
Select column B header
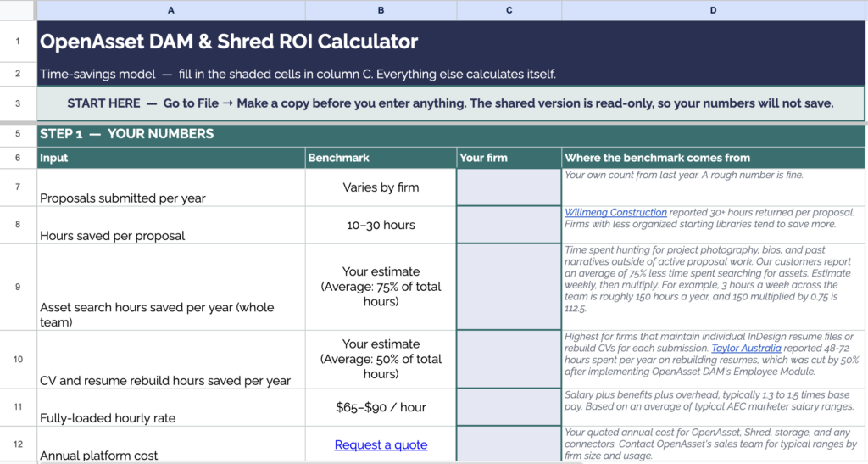[381, 10]
